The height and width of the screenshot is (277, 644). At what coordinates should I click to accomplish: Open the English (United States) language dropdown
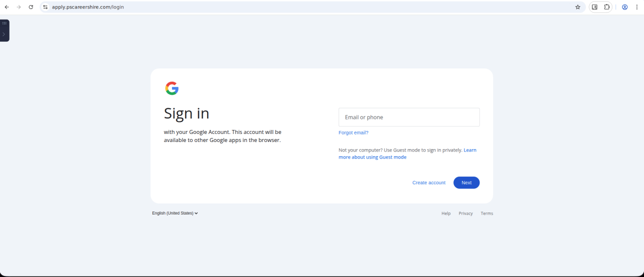pyautogui.click(x=175, y=213)
